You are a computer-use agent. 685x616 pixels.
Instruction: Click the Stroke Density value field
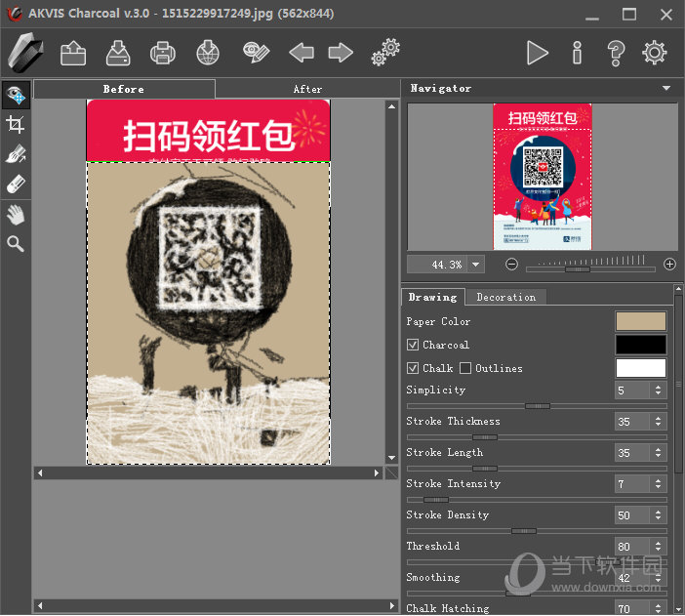click(x=633, y=515)
